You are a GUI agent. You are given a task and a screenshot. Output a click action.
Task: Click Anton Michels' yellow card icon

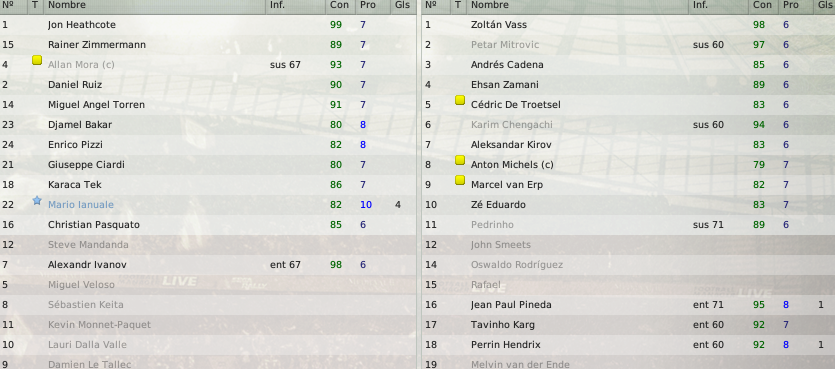pos(460,160)
